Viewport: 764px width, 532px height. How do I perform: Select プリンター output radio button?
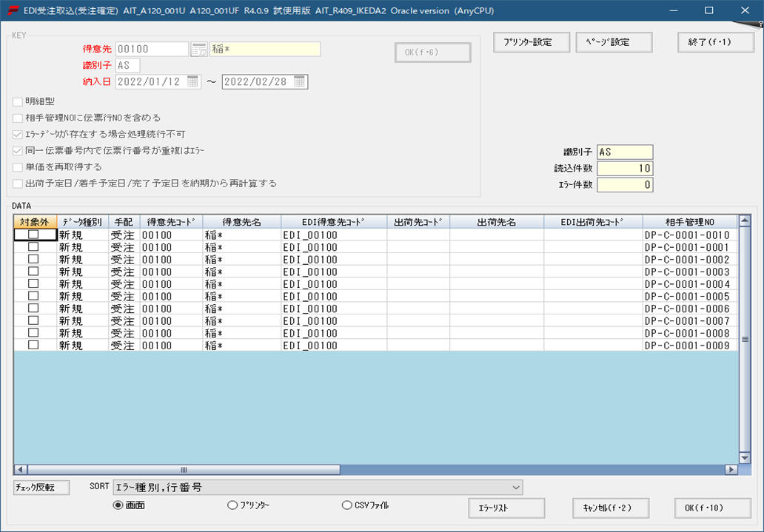[232, 505]
